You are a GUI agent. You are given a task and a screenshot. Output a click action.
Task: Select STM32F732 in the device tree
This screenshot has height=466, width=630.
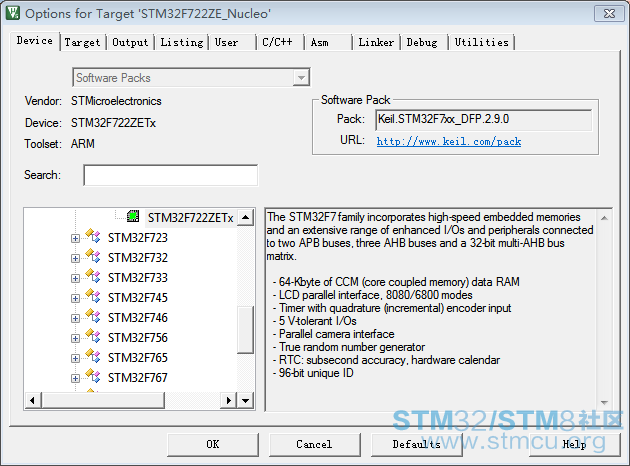pos(138,258)
